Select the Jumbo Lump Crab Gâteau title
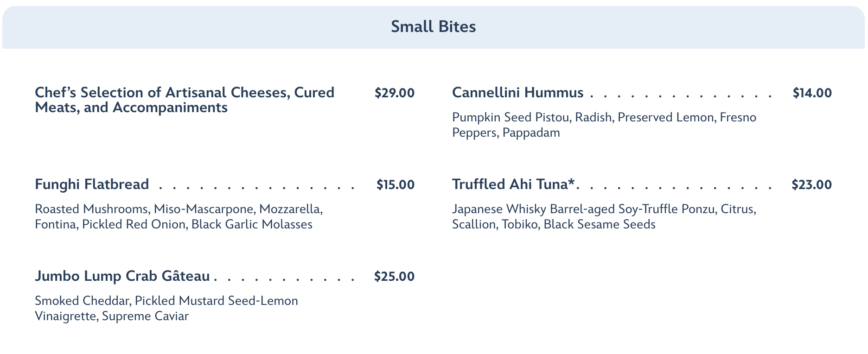This screenshot has height=354, width=868. (x=122, y=276)
